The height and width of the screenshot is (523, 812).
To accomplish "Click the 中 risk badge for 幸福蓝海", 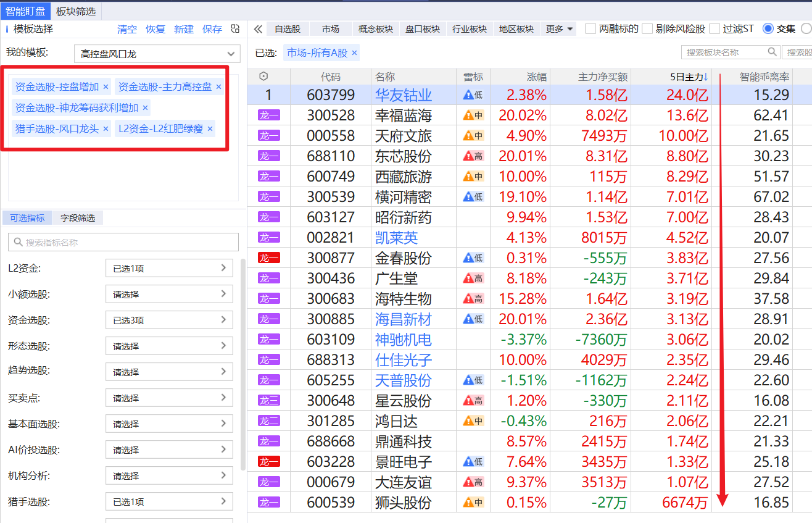I will [474, 115].
